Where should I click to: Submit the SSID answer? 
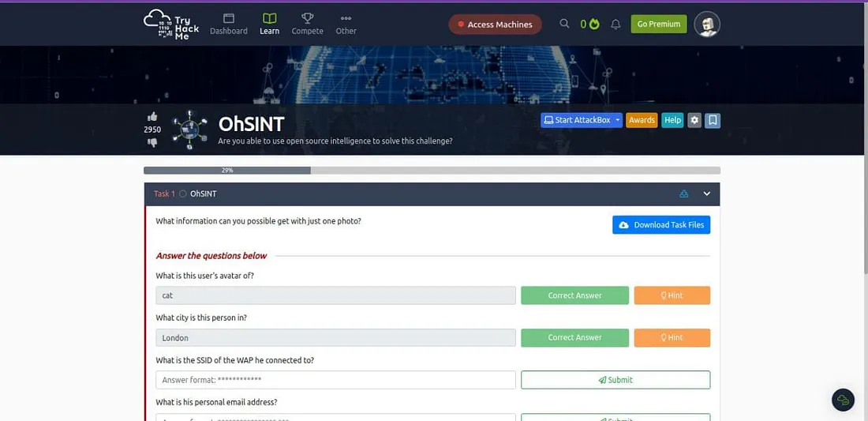(x=615, y=379)
